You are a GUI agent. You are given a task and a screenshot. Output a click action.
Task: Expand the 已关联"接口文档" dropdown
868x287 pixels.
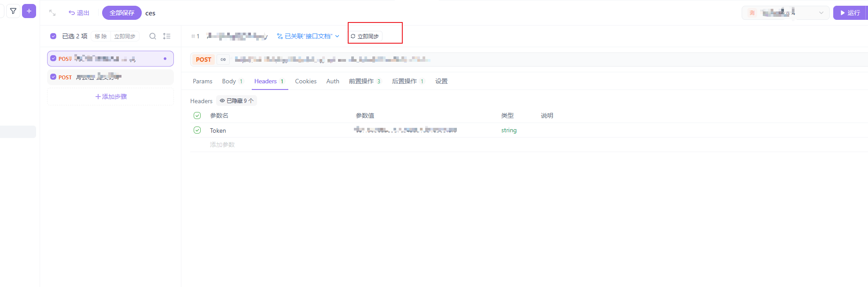pyautogui.click(x=308, y=36)
